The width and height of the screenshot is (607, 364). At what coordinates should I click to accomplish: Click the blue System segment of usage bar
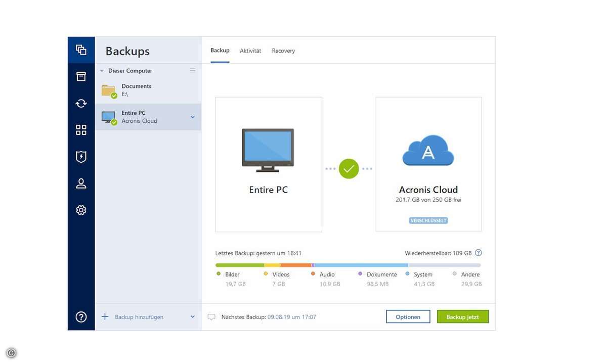pyautogui.click(x=361, y=265)
